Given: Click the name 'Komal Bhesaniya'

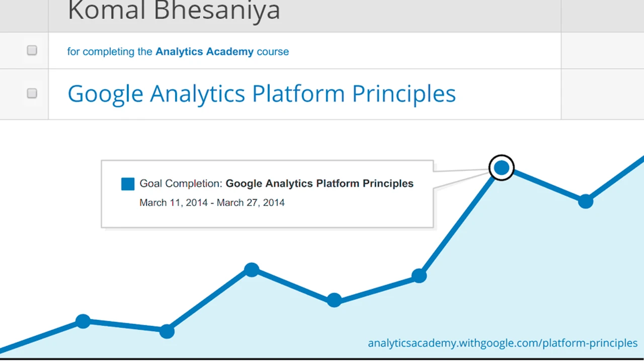Looking at the screenshot, I should 174,11.
